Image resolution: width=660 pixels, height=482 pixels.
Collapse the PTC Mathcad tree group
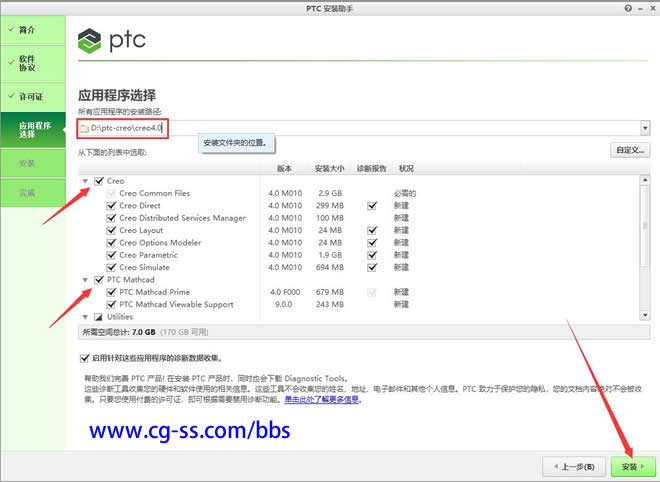tap(85, 280)
